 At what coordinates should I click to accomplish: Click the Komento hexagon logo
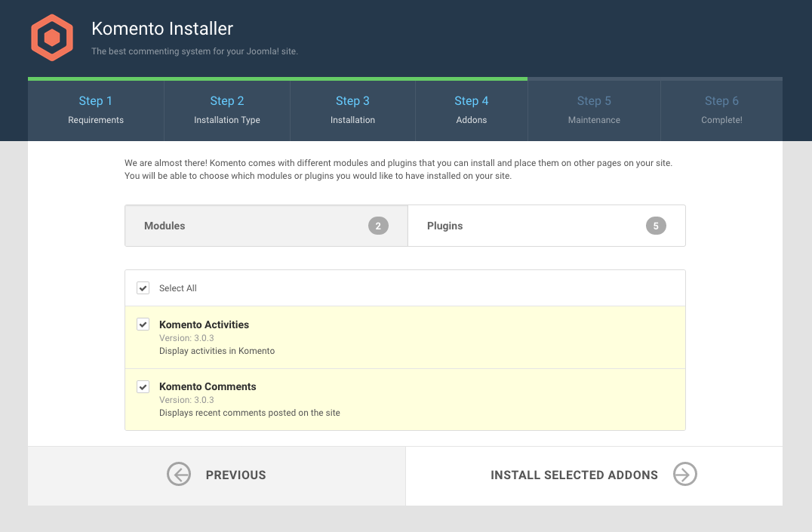pyautogui.click(x=52, y=37)
